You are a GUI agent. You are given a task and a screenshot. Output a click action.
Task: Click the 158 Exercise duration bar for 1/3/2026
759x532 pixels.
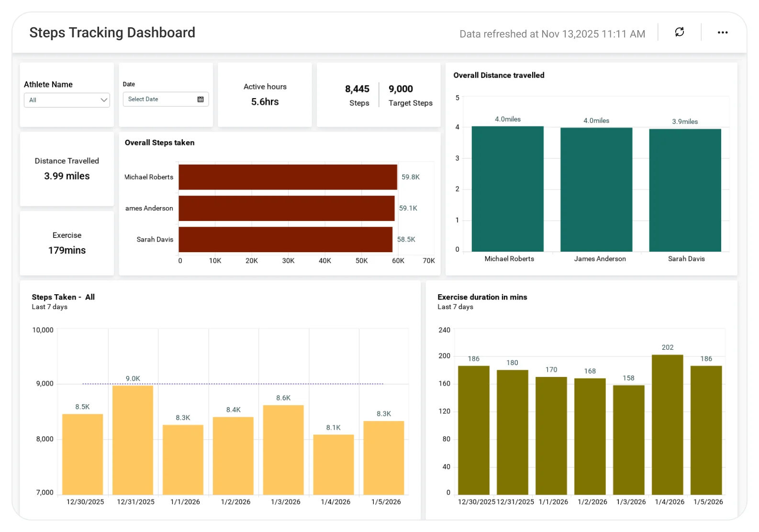pos(629,440)
